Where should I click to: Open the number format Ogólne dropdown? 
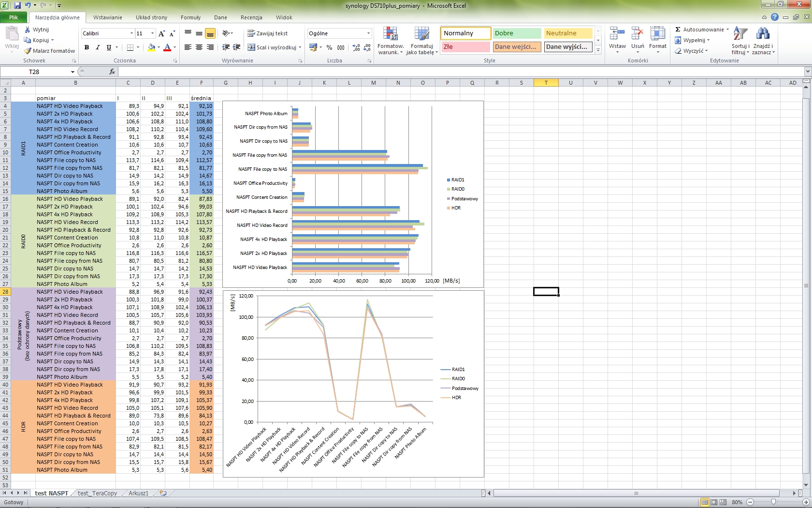point(368,33)
